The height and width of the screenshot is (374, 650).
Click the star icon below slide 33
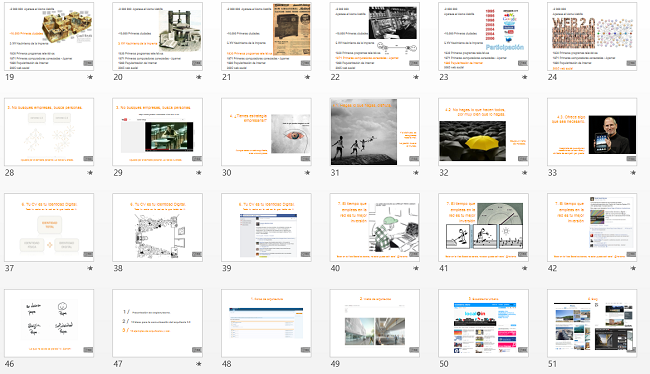633,173
